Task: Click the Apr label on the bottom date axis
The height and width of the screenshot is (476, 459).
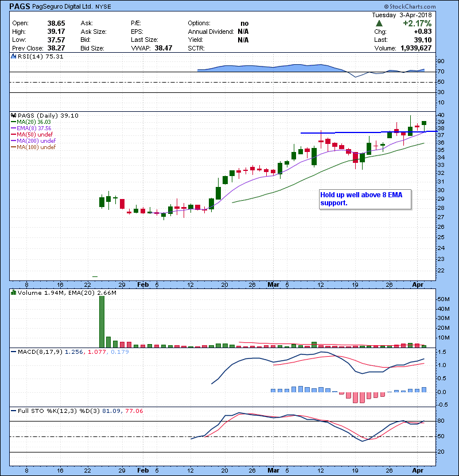Action: tap(418, 470)
